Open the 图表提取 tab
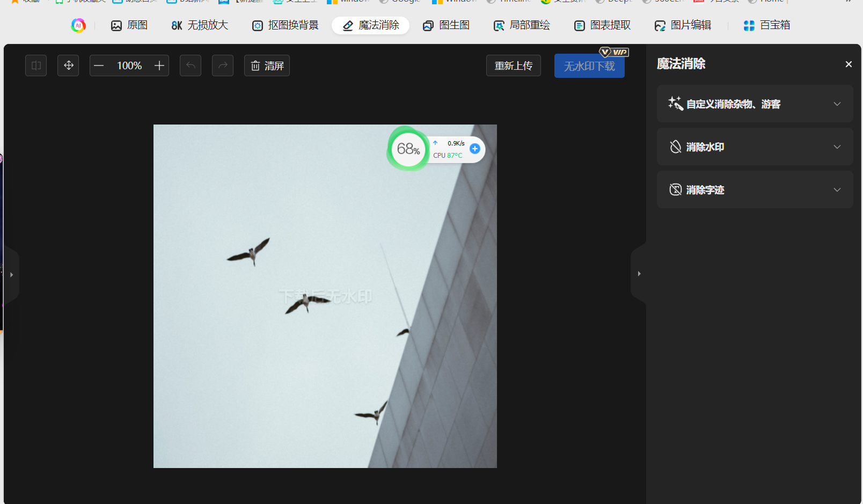Image resolution: width=863 pixels, height=504 pixels. (602, 25)
